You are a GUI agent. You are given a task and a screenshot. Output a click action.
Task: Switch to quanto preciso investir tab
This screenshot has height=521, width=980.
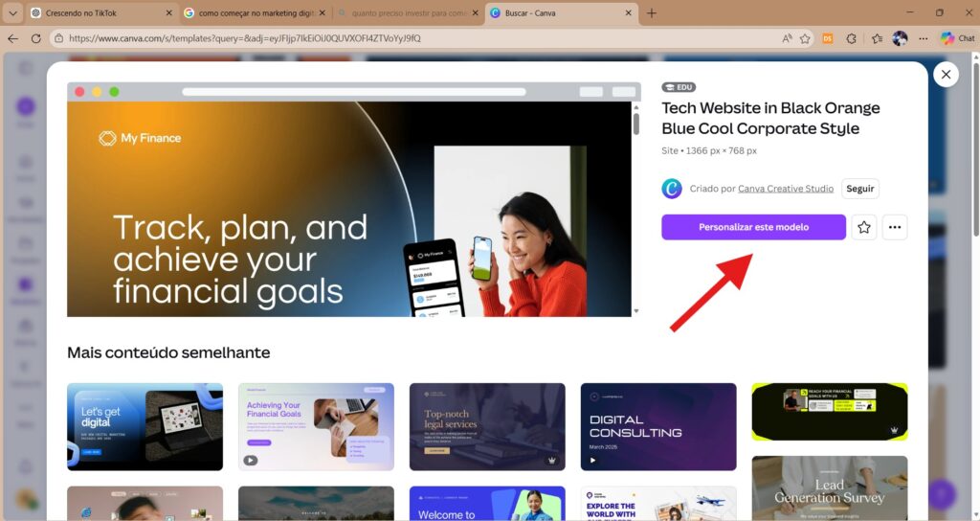[409, 12]
